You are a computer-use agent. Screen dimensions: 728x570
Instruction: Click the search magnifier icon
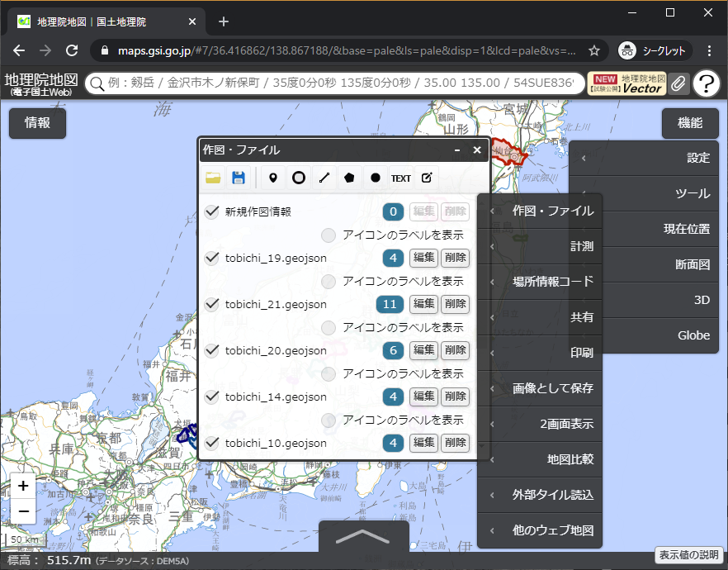tap(97, 84)
